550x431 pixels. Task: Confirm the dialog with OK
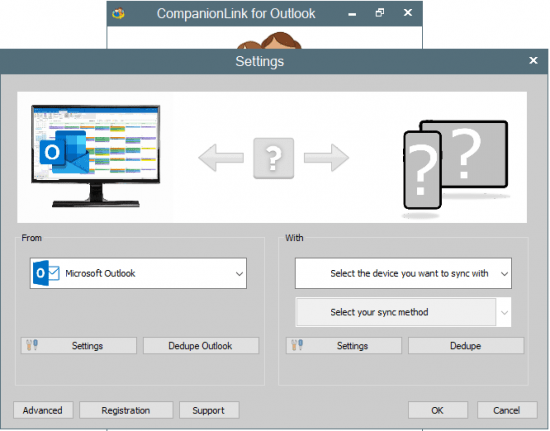click(x=438, y=410)
